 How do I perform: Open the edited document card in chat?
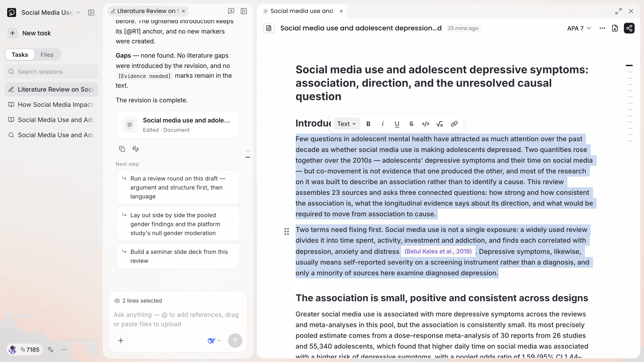click(178, 125)
